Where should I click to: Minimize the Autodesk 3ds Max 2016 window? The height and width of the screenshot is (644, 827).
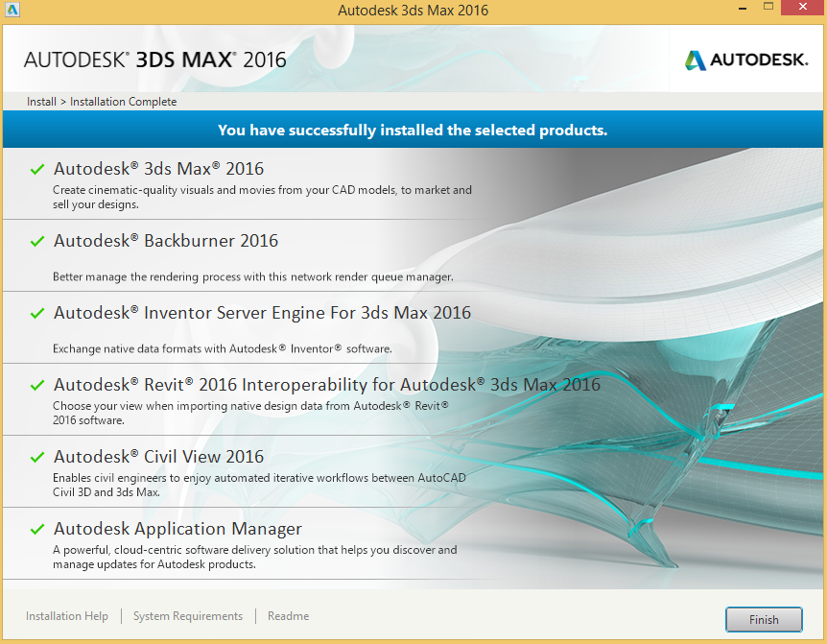pos(743,9)
